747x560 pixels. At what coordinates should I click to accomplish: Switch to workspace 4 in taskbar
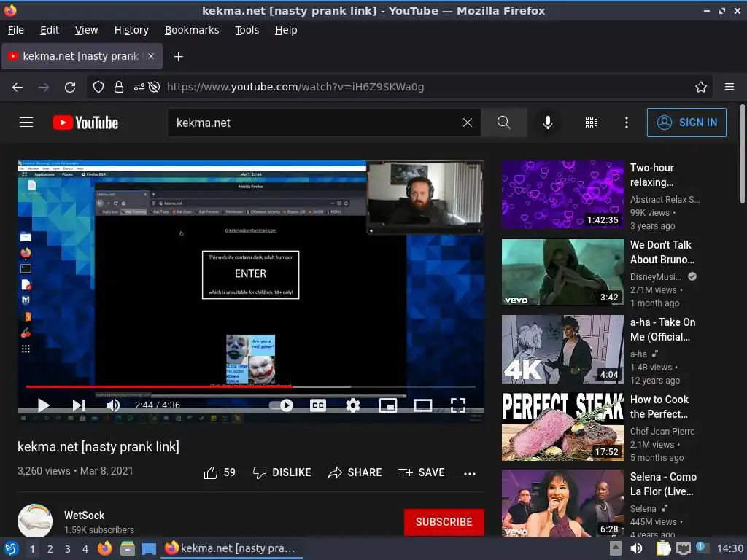[85, 549]
